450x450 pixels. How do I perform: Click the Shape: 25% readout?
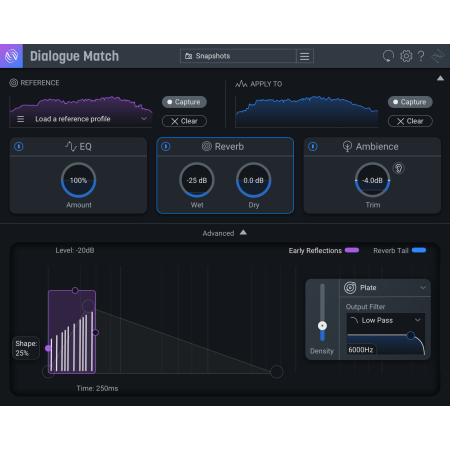(x=26, y=348)
